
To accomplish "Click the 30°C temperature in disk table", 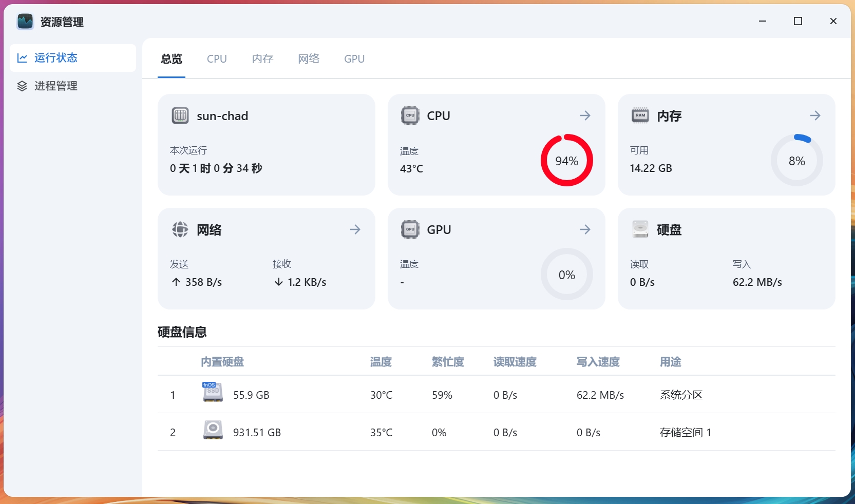I will tap(381, 395).
